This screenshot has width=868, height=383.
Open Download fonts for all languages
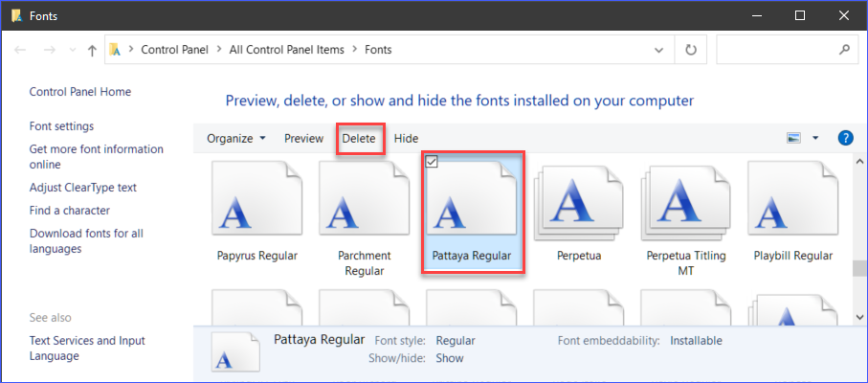[x=86, y=240]
